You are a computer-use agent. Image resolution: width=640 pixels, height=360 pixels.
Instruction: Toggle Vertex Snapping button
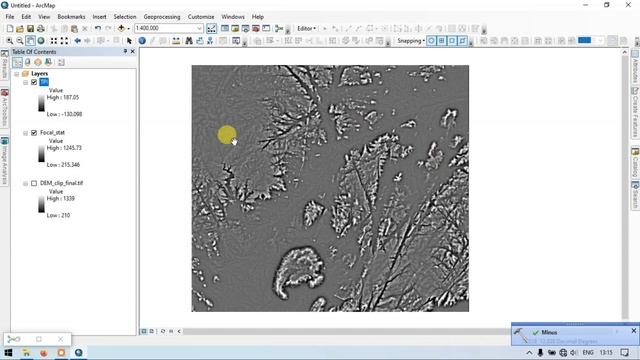tap(452, 41)
